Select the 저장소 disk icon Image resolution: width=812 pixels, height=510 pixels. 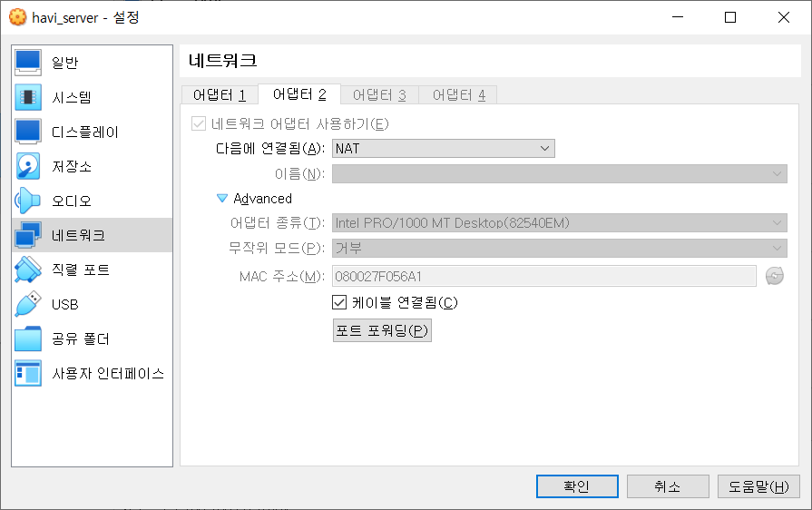point(28,166)
